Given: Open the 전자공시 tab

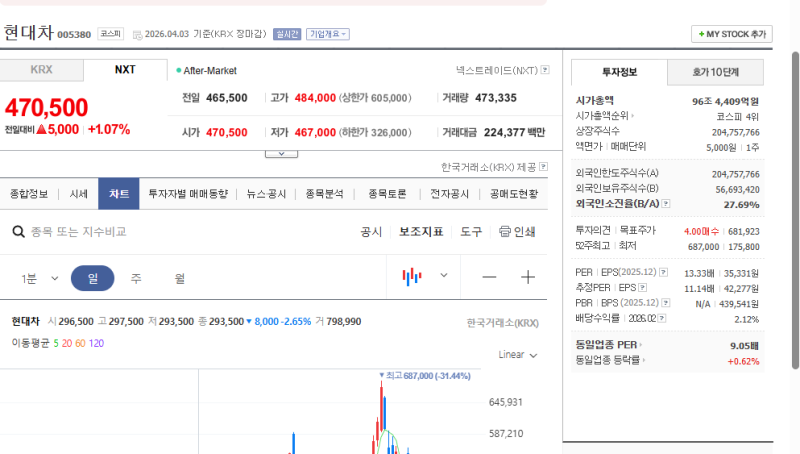Looking at the screenshot, I should pyautogui.click(x=449, y=194).
